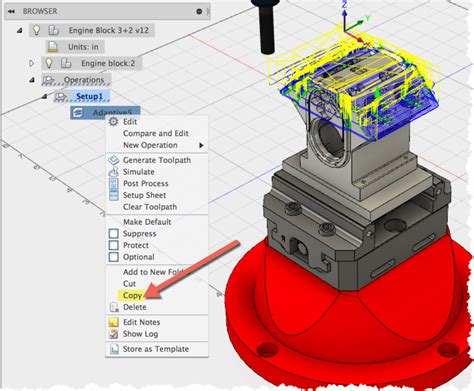
Task: Click the Generate Toolpath icon
Action: [x=113, y=160]
